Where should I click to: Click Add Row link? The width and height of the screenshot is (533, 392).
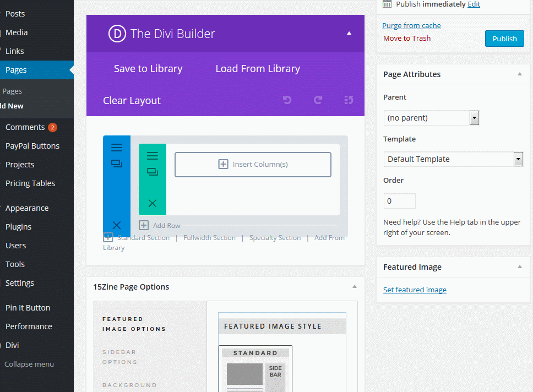(166, 225)
